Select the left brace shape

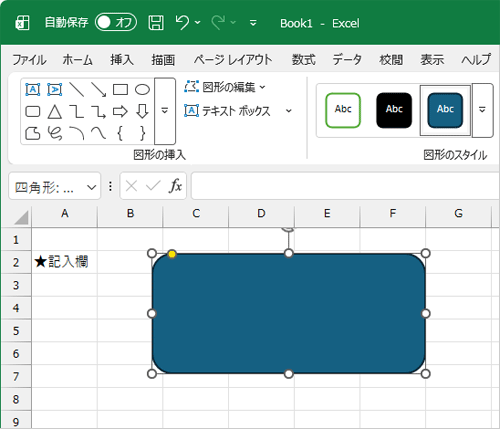[x=120, y=133]
